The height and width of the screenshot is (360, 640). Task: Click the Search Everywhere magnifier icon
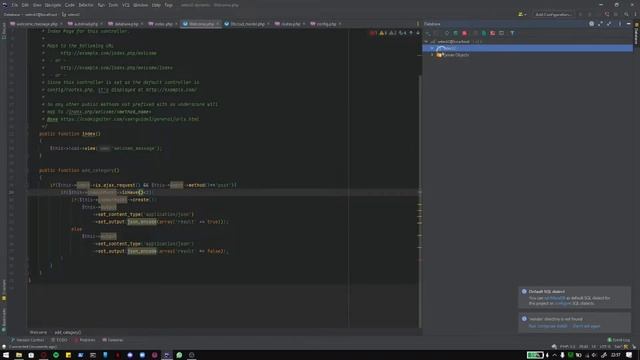626,14
